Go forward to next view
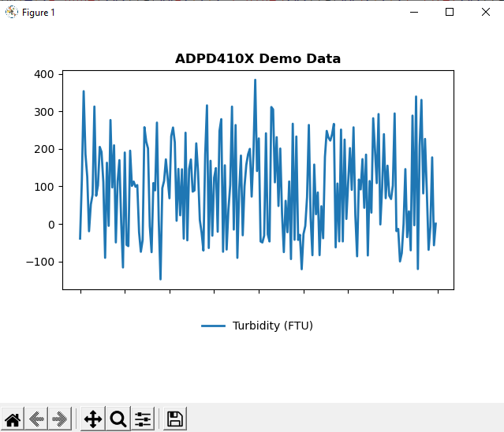The height and width of the screenshot is (432, 504). [x=59, y=419]
